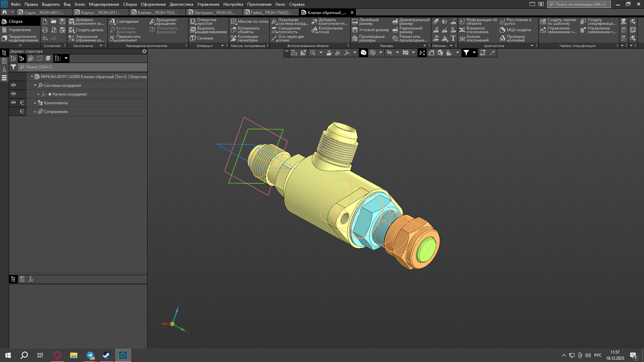Open the МЦХ модели tool
The width and height of the screenshot is (644, 362).
click(x=515, y=30)
